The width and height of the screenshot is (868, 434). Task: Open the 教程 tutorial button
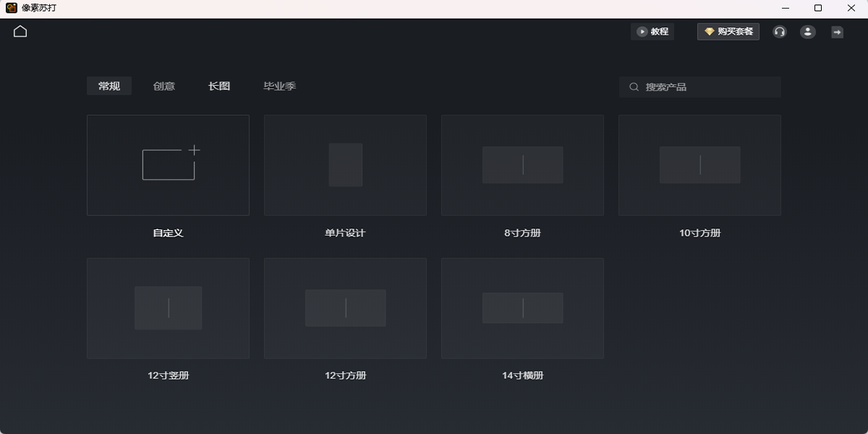[x=652, y=31]
